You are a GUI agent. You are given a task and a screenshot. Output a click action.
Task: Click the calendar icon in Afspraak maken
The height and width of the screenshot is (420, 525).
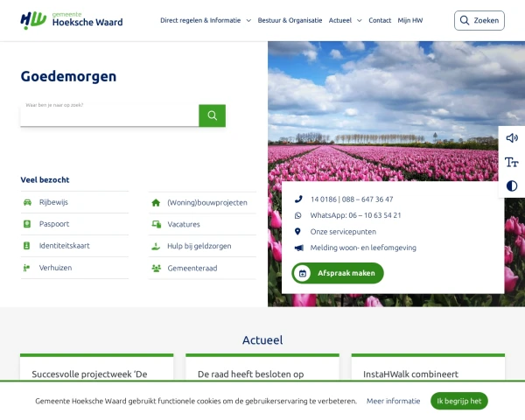click(x=303, y=273)
